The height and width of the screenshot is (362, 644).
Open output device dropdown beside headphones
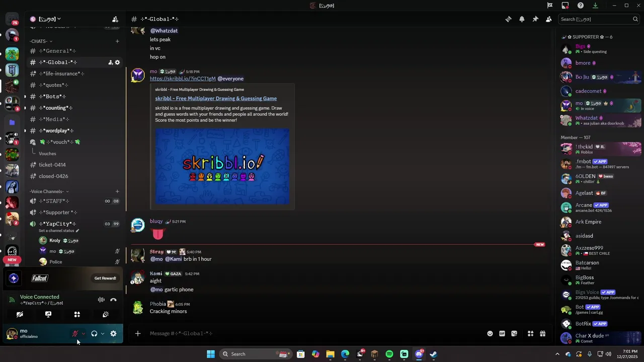[x=102, y=333]
